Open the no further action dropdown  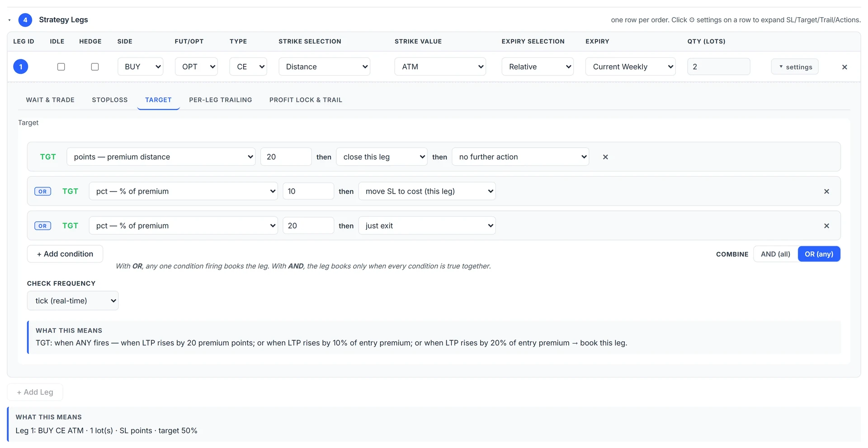click(x=520, y=157)
